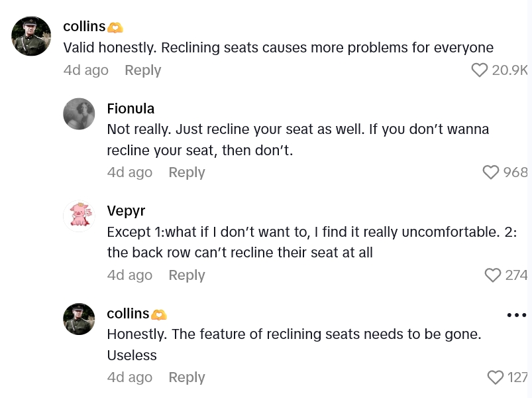Open the three-dot options menu on collins' reply
The image size is (532, 398).
click(515, 314)
